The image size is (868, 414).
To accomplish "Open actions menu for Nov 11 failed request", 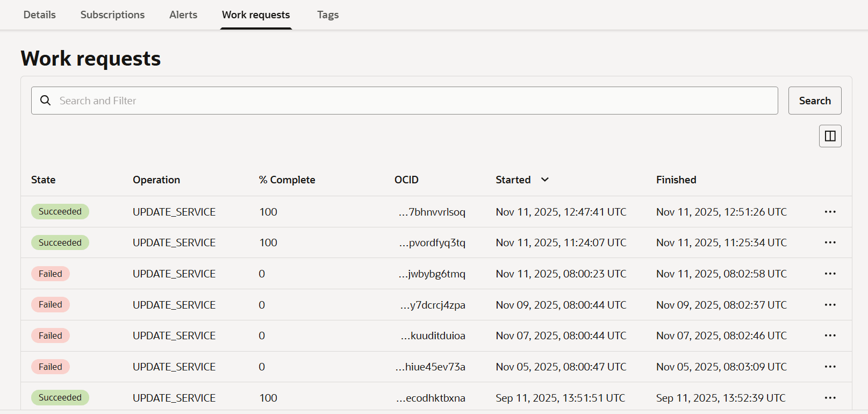I will [830, 274].
